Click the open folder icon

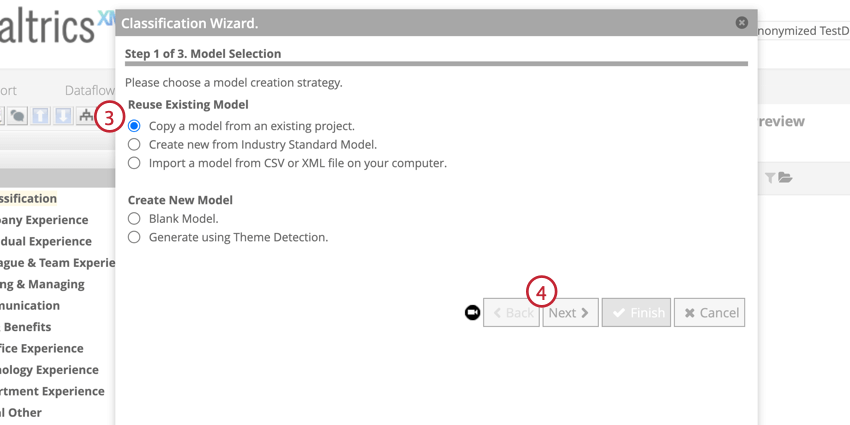[x=786, y=178]
